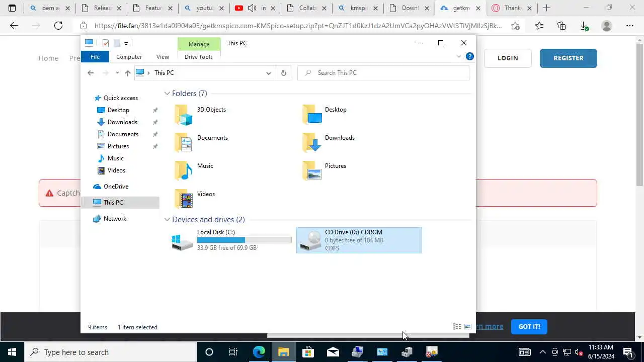Switch to large icons view layout
The image size is (644, 362).
click(x=468, y=327)
